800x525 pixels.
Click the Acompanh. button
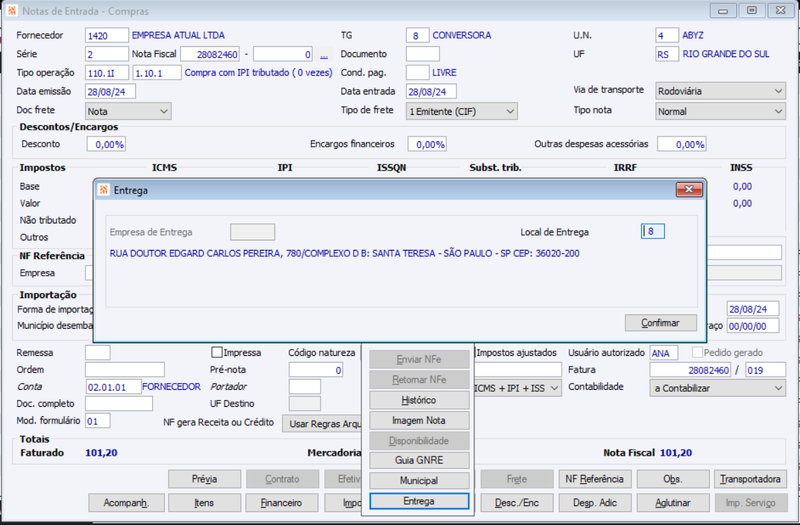click(x=126, y=503)
